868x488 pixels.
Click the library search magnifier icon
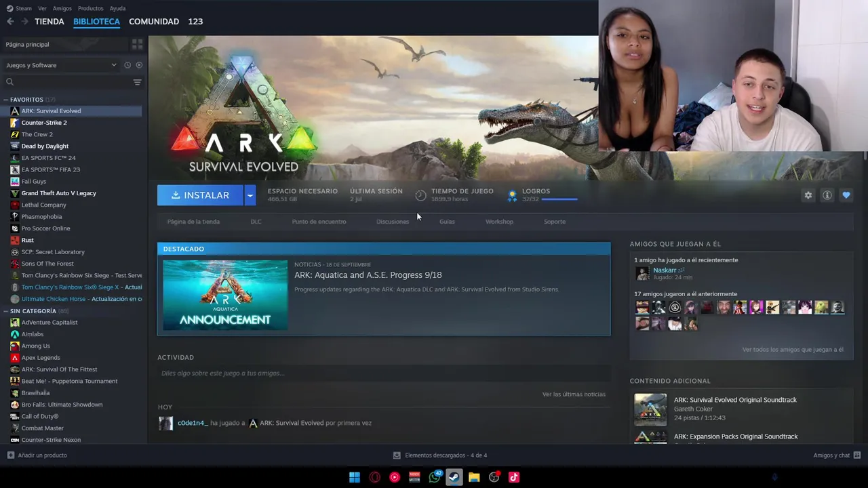coord(9,82)
